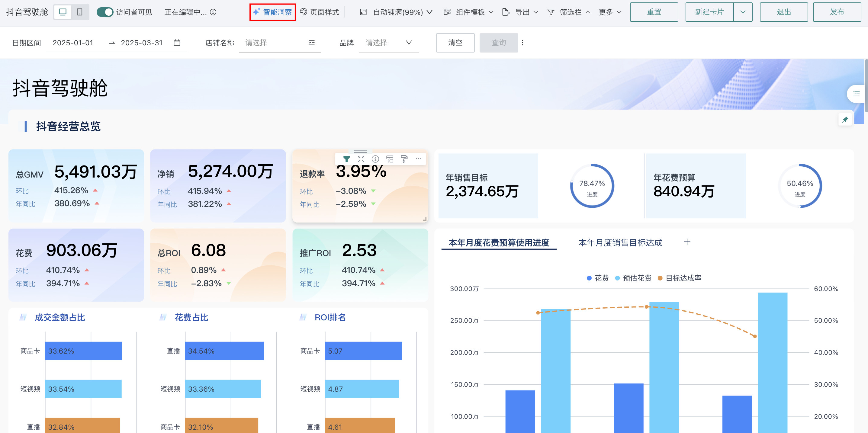
Task: Switch to mobile layout view
Action: coord(80,12)
